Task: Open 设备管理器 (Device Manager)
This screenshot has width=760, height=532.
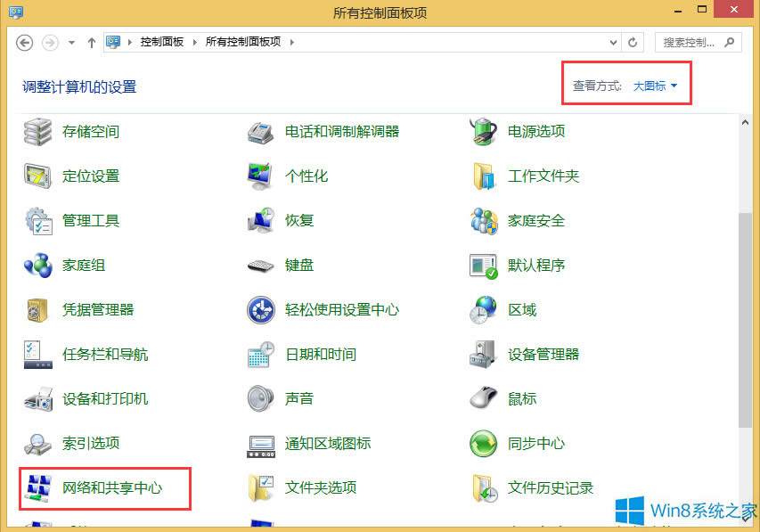Action: [x=543, y=354]
